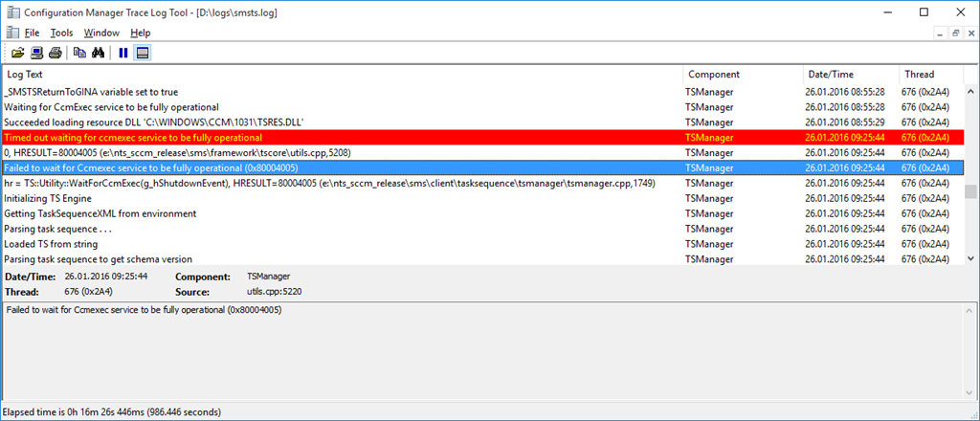
Task: Toggle the Pause log updating button
Action: [123, 53]
